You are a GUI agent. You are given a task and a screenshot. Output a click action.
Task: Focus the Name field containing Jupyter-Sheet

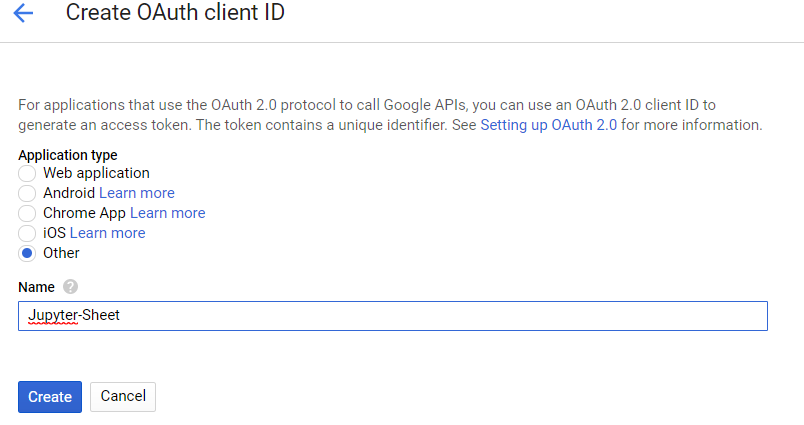tap(393, 316)
